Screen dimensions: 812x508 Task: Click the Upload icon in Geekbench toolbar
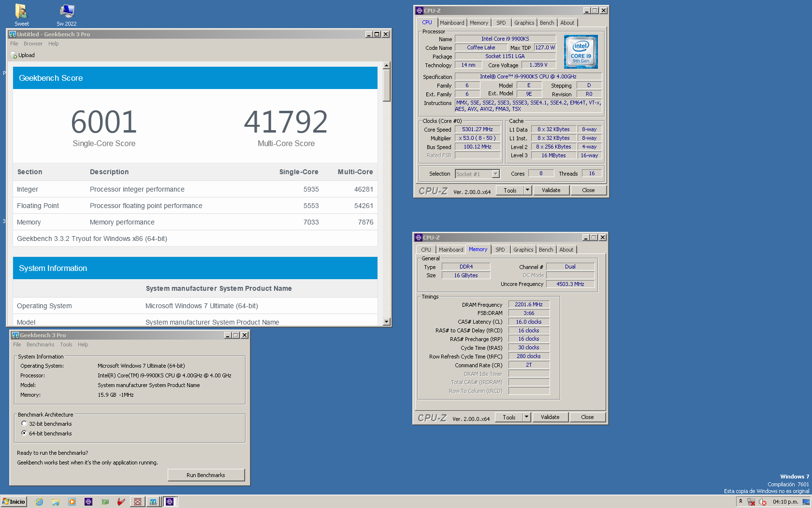point(14,55)
